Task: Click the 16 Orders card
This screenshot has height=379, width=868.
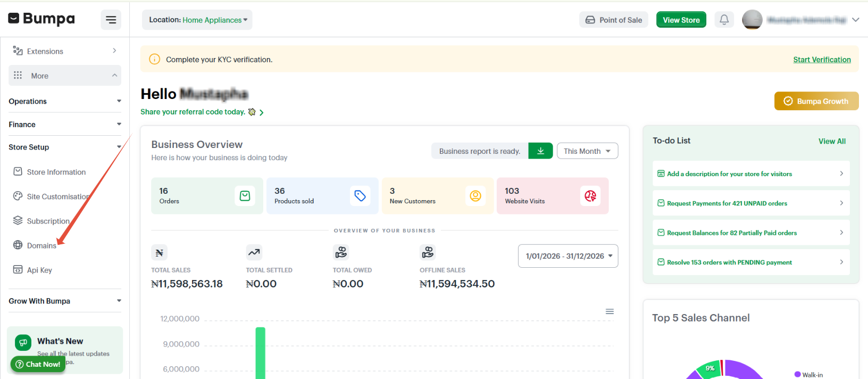Action: 207,196
